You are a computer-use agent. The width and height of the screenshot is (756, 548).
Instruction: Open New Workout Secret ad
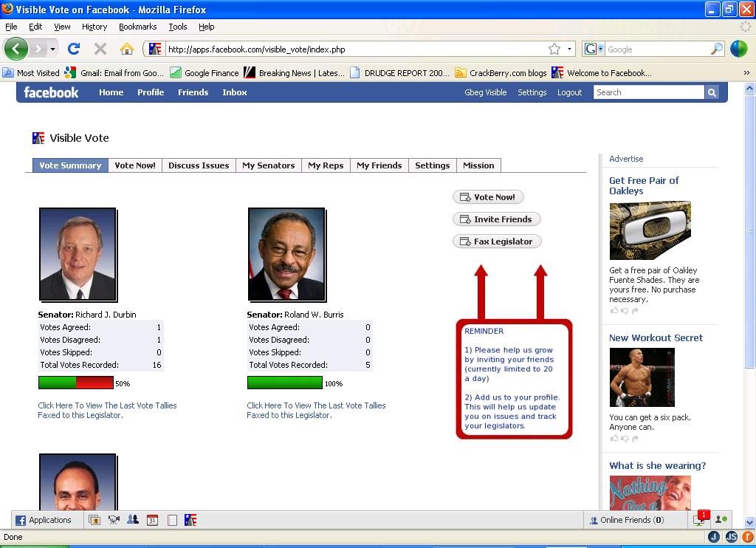click(656, 338)
